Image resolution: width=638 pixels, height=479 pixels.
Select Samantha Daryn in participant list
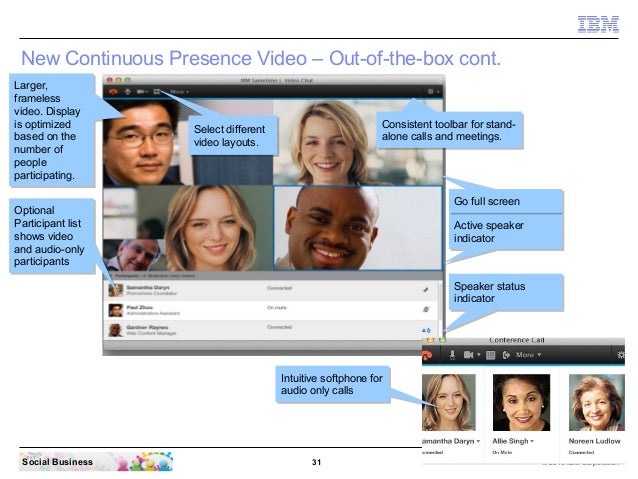(x=271, y=291)
